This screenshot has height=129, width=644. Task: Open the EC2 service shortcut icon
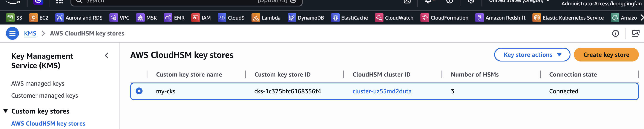pyautogui.click(x=33, y=18)
